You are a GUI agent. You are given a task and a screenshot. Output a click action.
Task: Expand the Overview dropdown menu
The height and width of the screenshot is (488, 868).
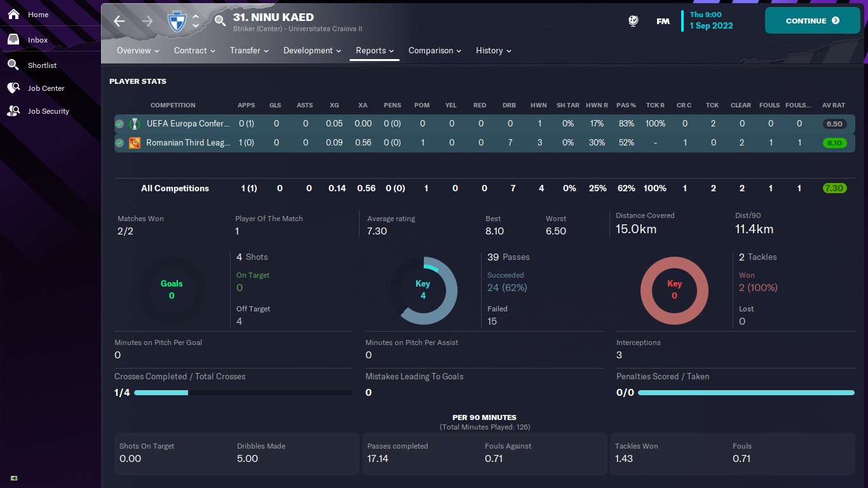click(x=138, y=51)
